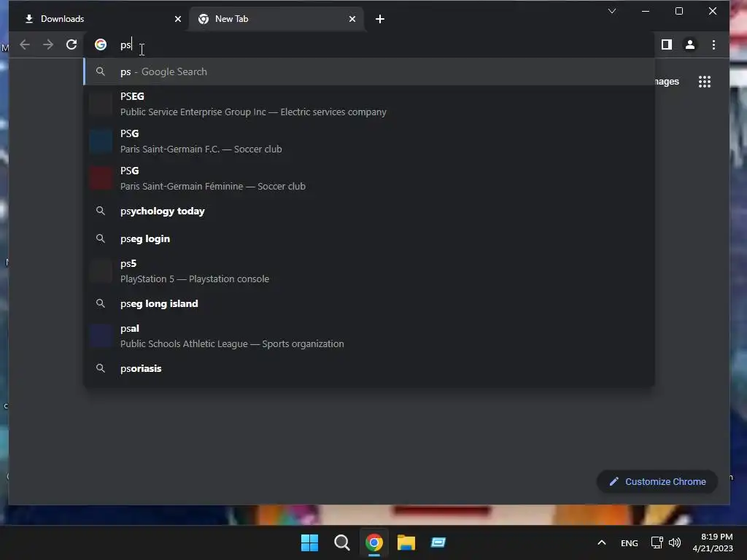This screenshot has width=747, height=560.
Task: Click Chrome icon in taskbar
Action: tap(374, 542)
